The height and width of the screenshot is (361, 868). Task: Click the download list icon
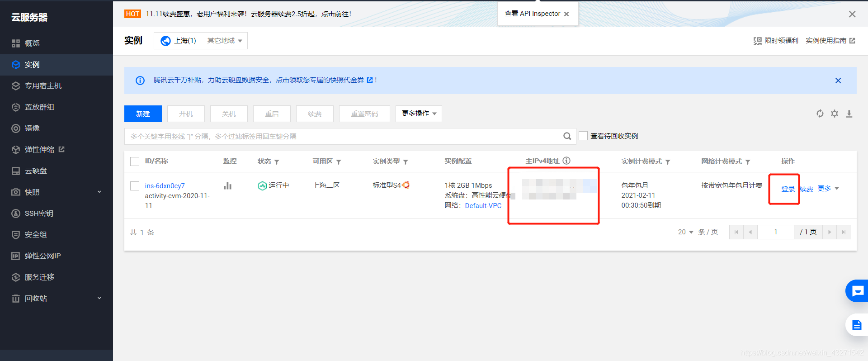pyautogui.click(x=849, y=114)
